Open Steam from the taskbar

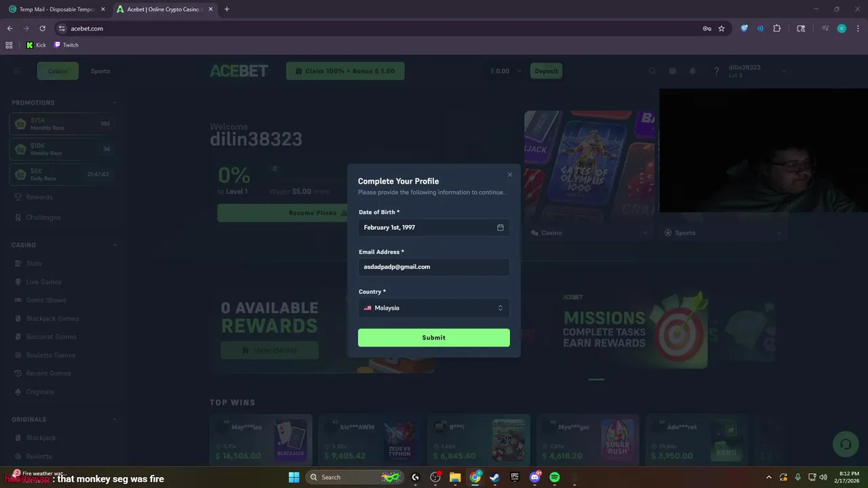(x=495, y=477)
